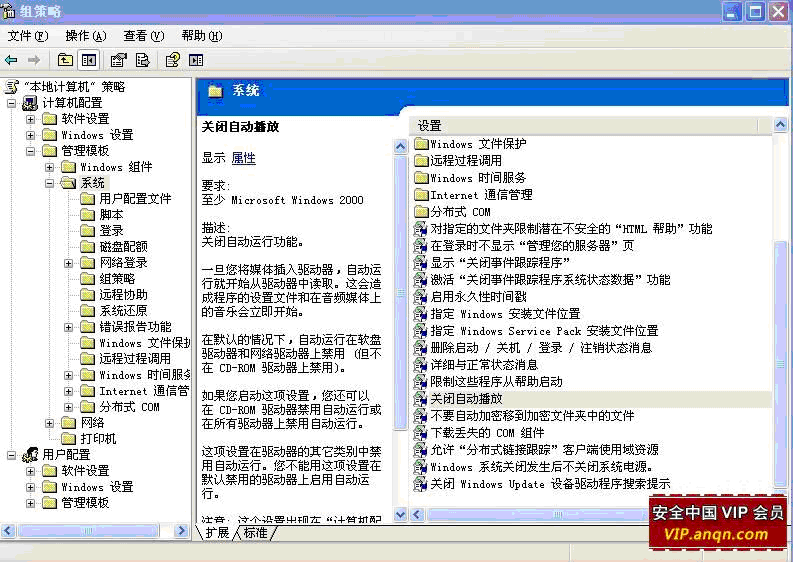Click the folder icon beside 磁盘配额 in tree
Image resolution: width=793 pixels, height=562 pixels.
click(87, 246)
